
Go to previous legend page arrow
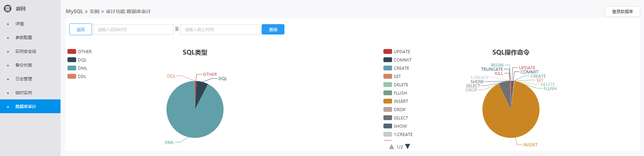pyautogui.click(x=391, y=147)
